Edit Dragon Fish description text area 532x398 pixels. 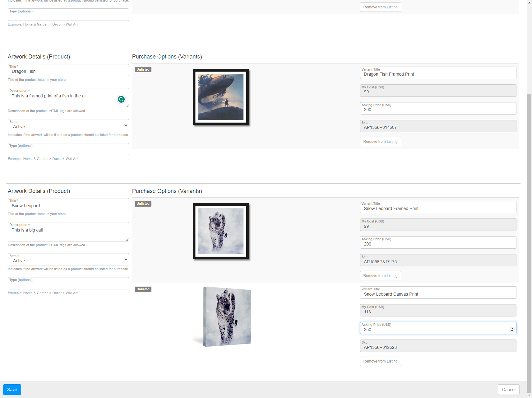click(68, 97)
